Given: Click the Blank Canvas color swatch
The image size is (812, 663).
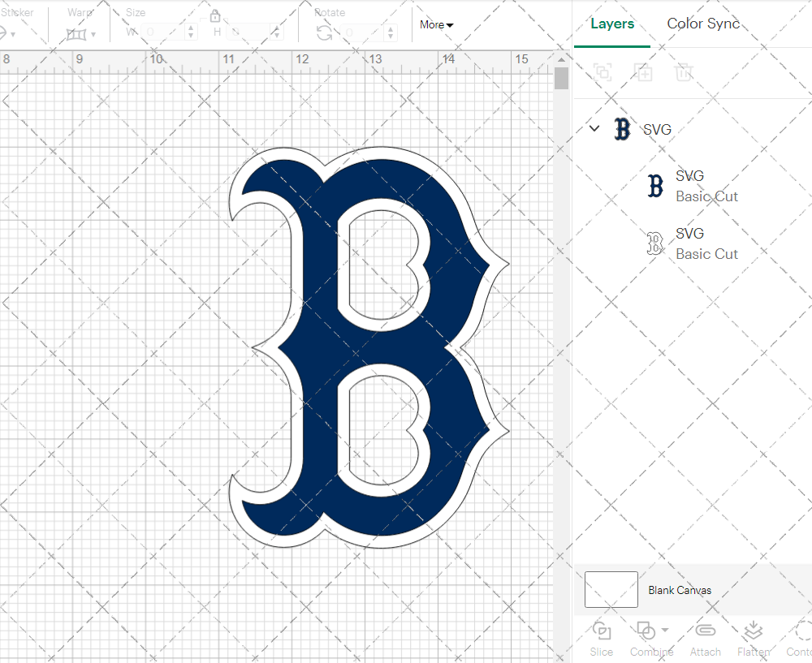Looking at the screenshot, I should (611, 590).
